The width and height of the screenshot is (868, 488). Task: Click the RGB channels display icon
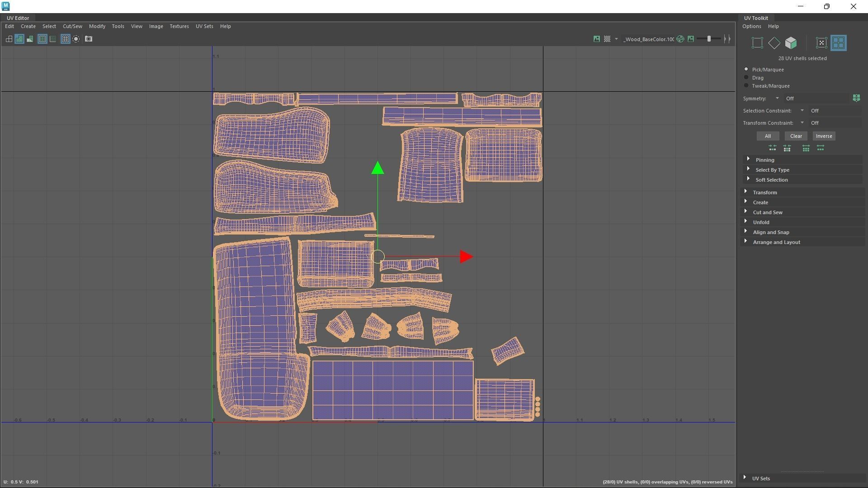point(680,39)
